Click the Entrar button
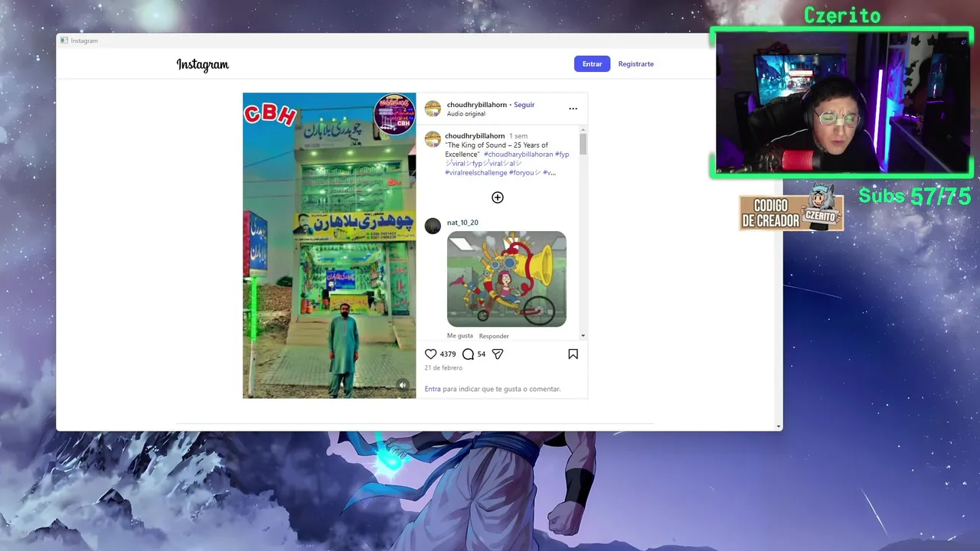 (592, 64)
